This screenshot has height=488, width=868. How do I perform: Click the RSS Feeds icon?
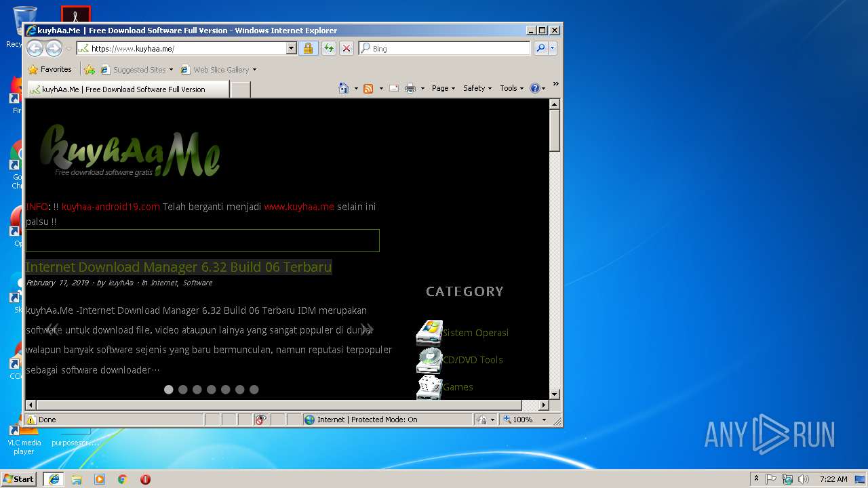point(368,88)
